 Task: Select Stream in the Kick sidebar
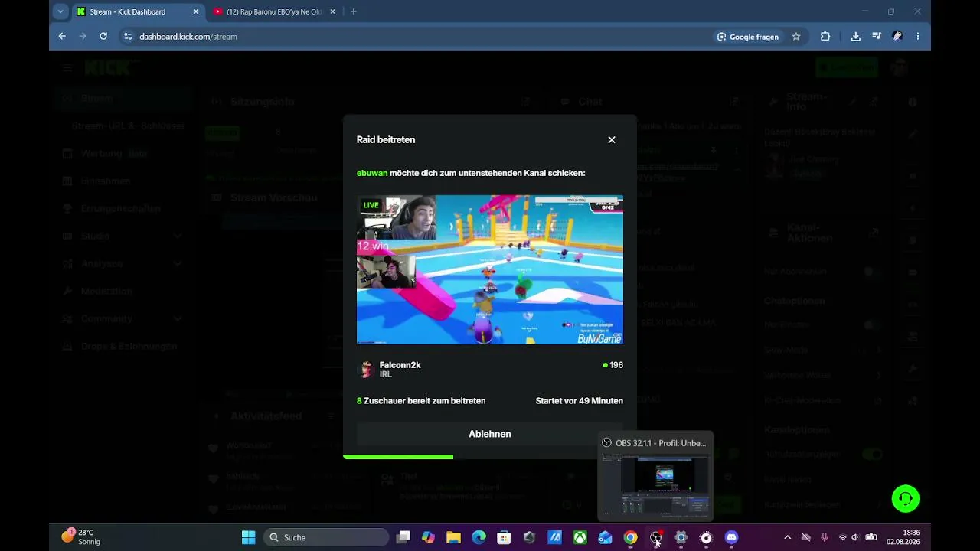(x=122, y=98)
